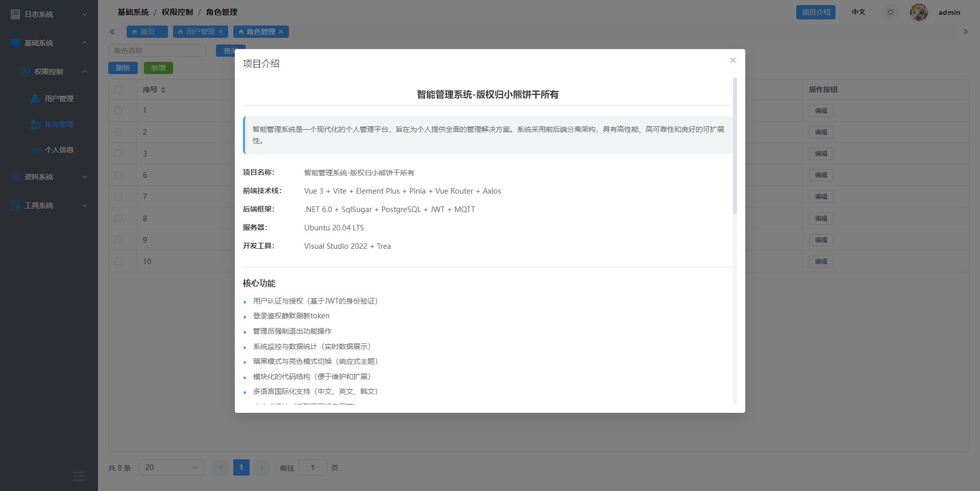Click the 用户管理 user icon in the sidebar
Image resolution: width=980 pixels, height=491 pixels.
point(36,98)
